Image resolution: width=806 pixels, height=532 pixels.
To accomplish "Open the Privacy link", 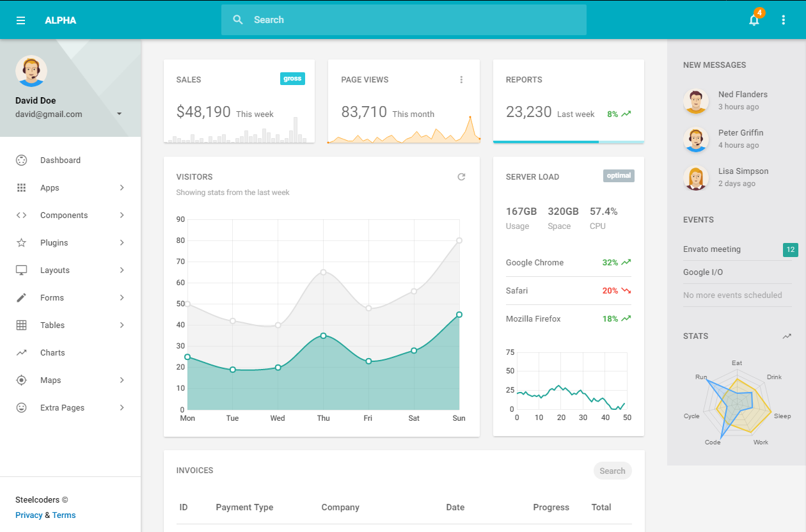I will (29, 515).
